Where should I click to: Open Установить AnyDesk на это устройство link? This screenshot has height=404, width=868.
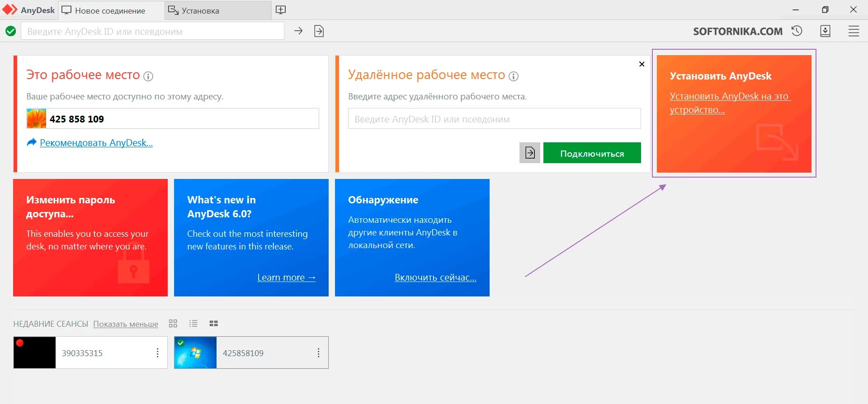(730, 103)
